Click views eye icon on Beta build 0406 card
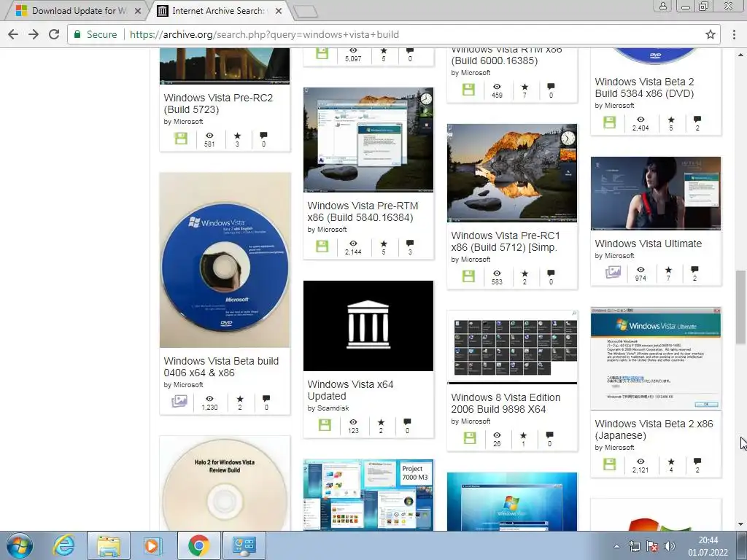The width and height of the screenshot is (747, 560). coord(209,399)
